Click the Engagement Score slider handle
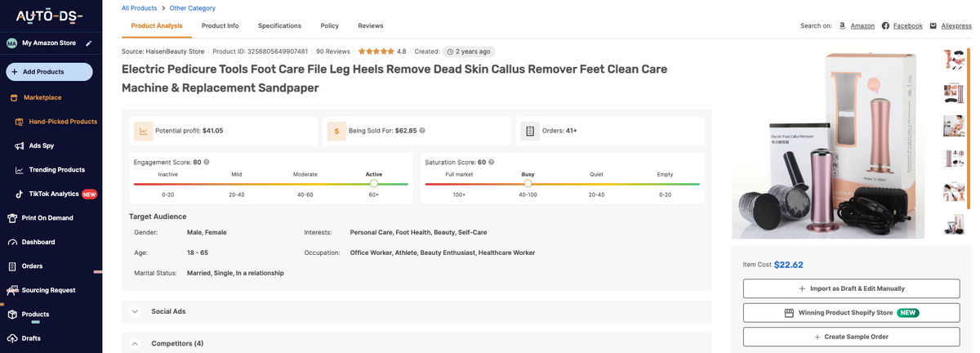This screenshot has width=980, height=353. pyautogui.click(x=374, y=184)
